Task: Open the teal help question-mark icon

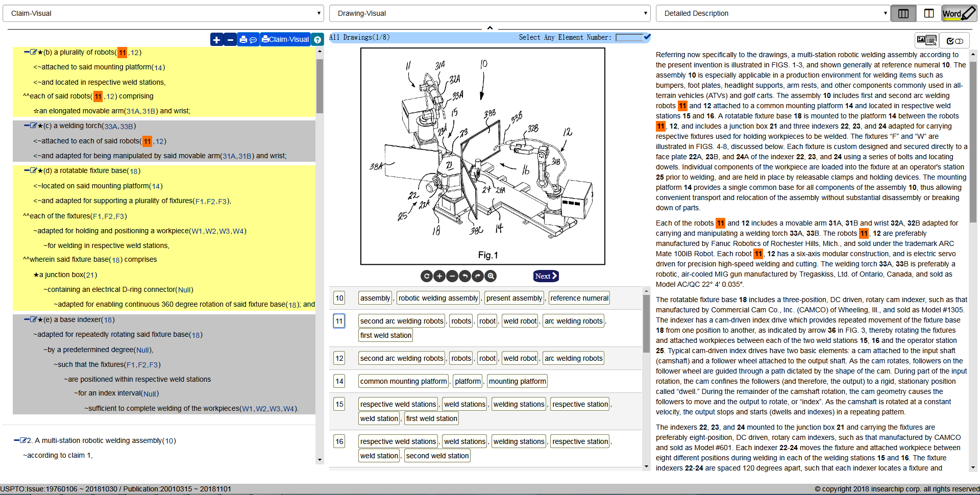Action: (317, 39)
